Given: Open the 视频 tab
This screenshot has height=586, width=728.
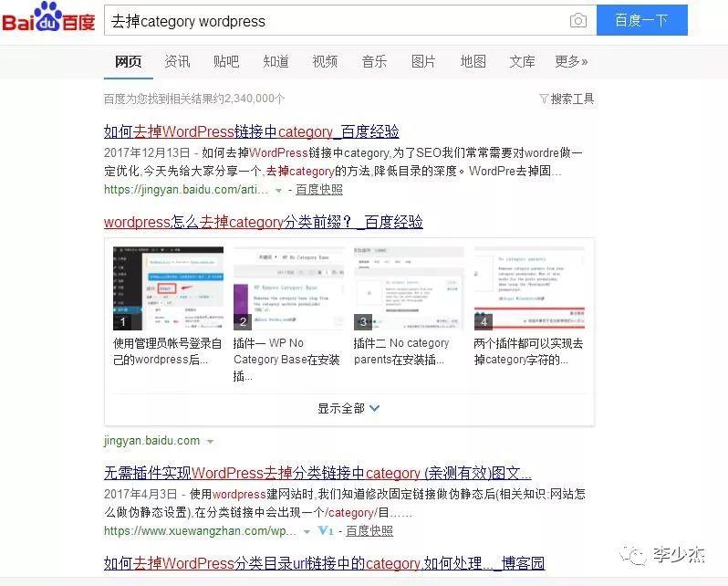Looking at the screenshot, I should point(325,61).
